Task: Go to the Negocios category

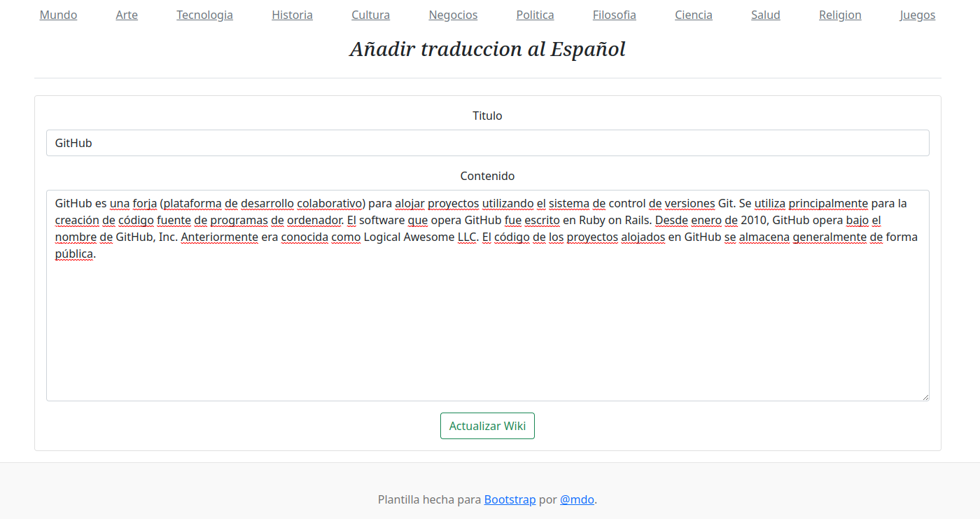Action: coord(453,15)
